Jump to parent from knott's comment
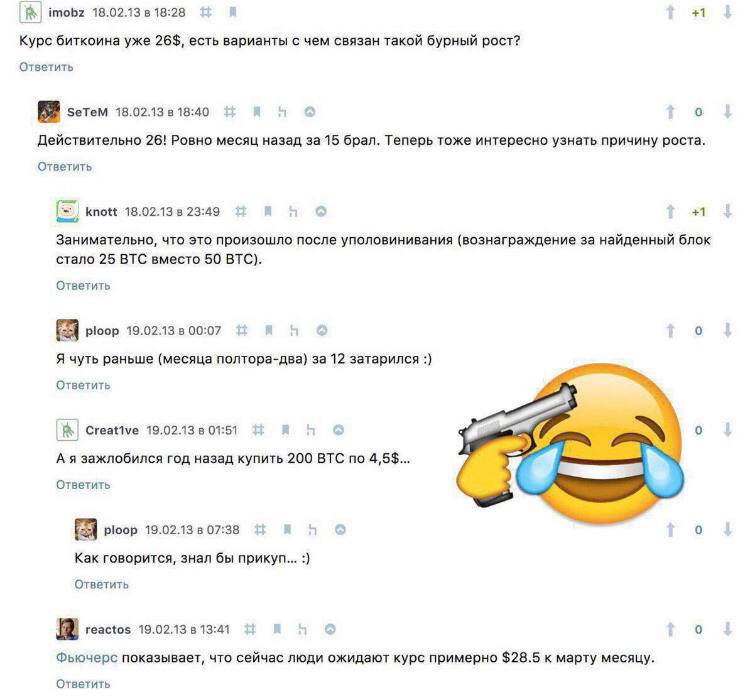The image size is (750, 697). 293,211
